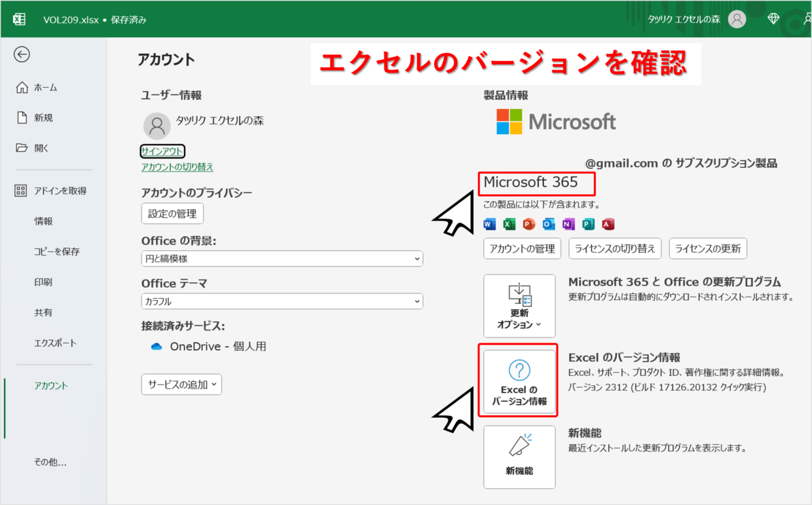Open the Office の背景 dropdown
This screenshot has height=505, width=812.
point(282,259)
